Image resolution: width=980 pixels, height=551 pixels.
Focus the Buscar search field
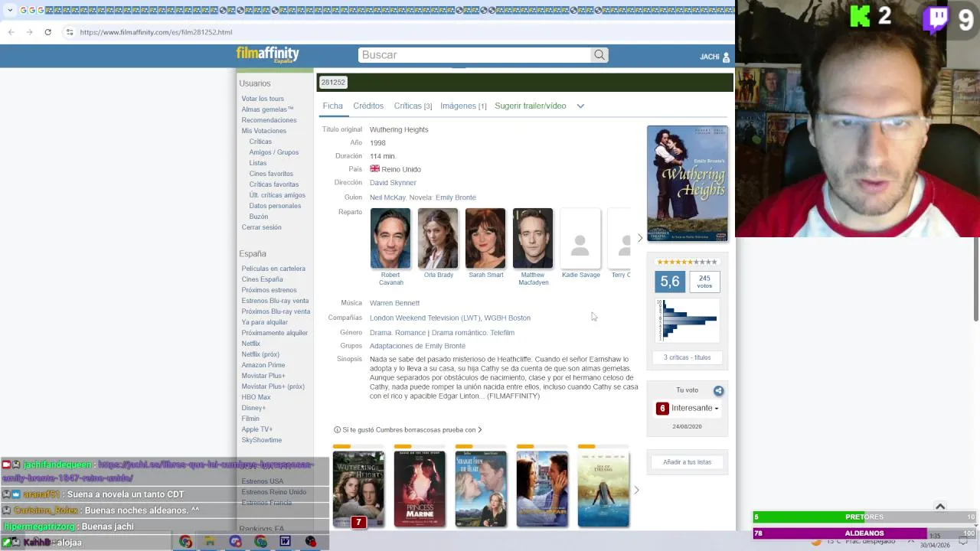tap(475, 55)
